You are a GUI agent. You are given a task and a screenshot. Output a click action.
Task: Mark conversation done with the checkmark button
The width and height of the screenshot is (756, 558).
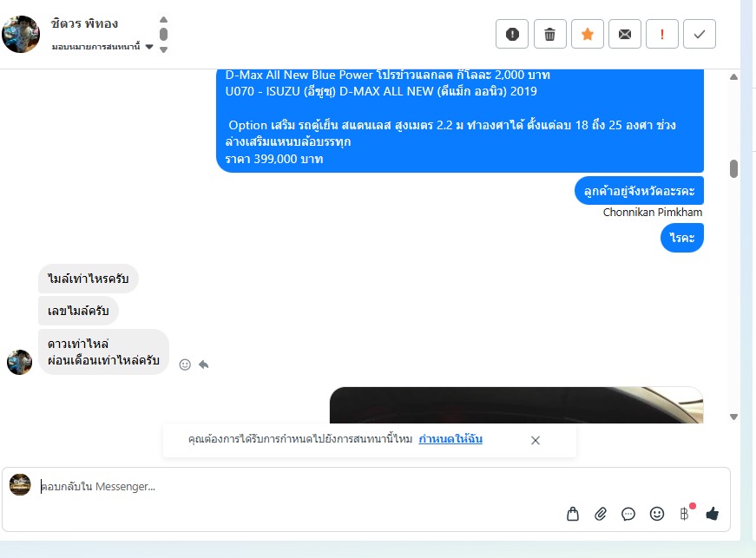[x=700, y=34]
